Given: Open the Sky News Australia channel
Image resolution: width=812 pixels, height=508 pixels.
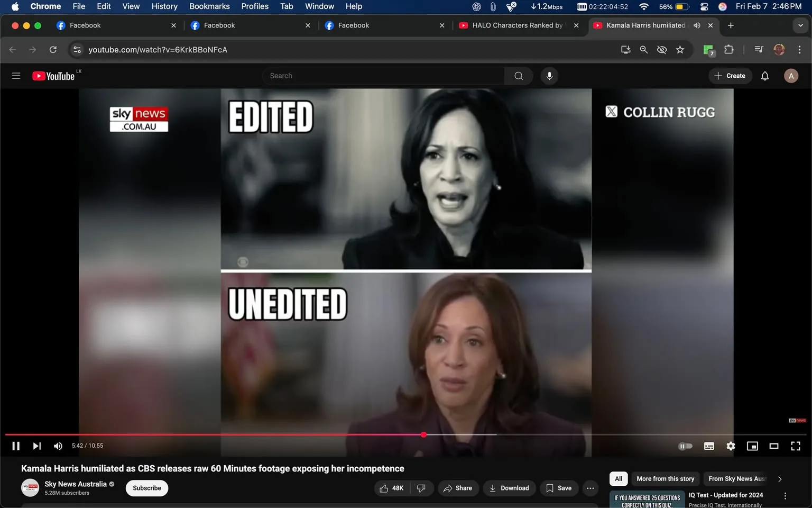Looking at the screenshot, I should point(76,484).
